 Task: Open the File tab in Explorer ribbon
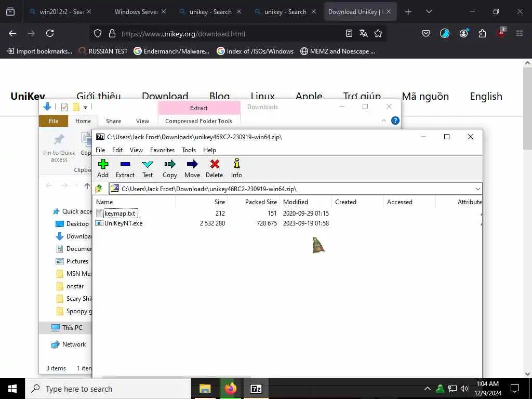[x=54, y=121]
